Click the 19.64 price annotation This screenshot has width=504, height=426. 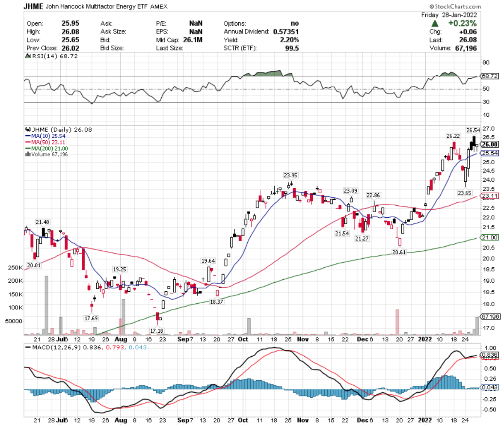click(208, 261)
